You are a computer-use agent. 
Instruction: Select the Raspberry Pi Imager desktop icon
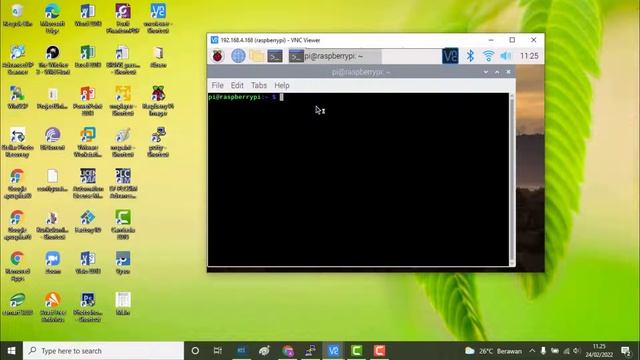(158, 101)
